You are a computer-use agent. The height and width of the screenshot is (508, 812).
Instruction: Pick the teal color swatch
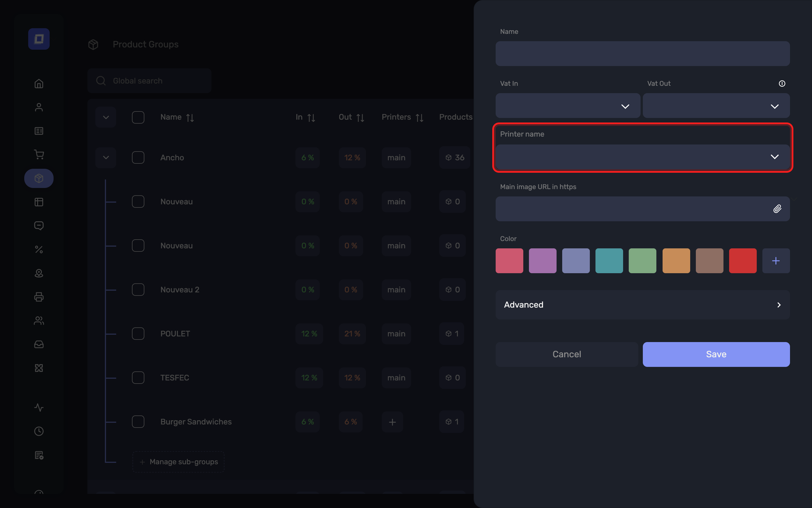(609, 261)
